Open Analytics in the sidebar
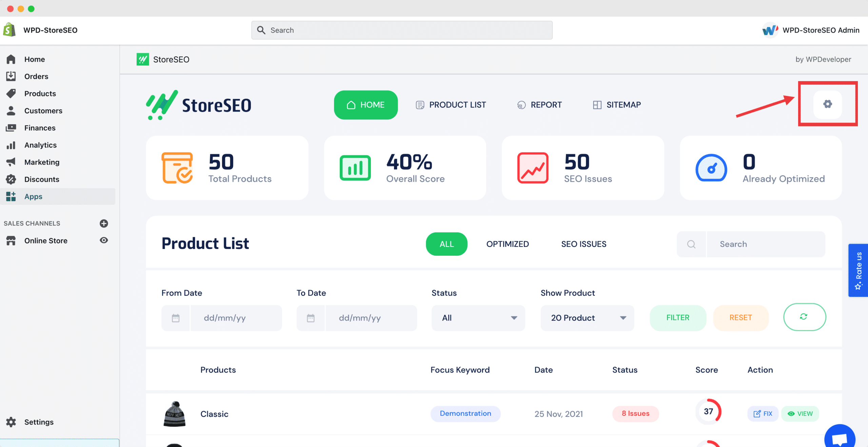The width and height of the screenshot is (868, 447). point(40,145)
